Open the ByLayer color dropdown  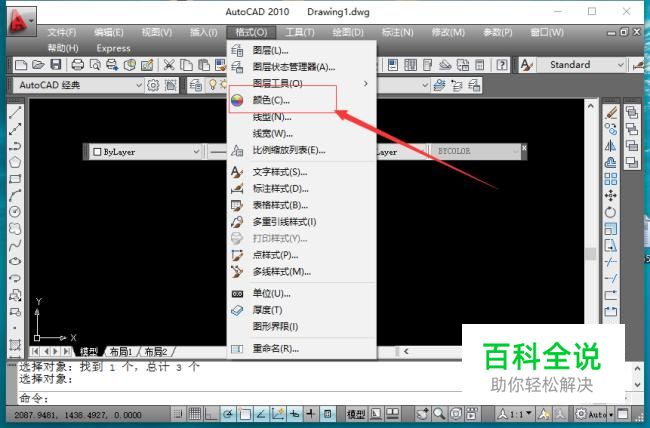click(196, 152)
